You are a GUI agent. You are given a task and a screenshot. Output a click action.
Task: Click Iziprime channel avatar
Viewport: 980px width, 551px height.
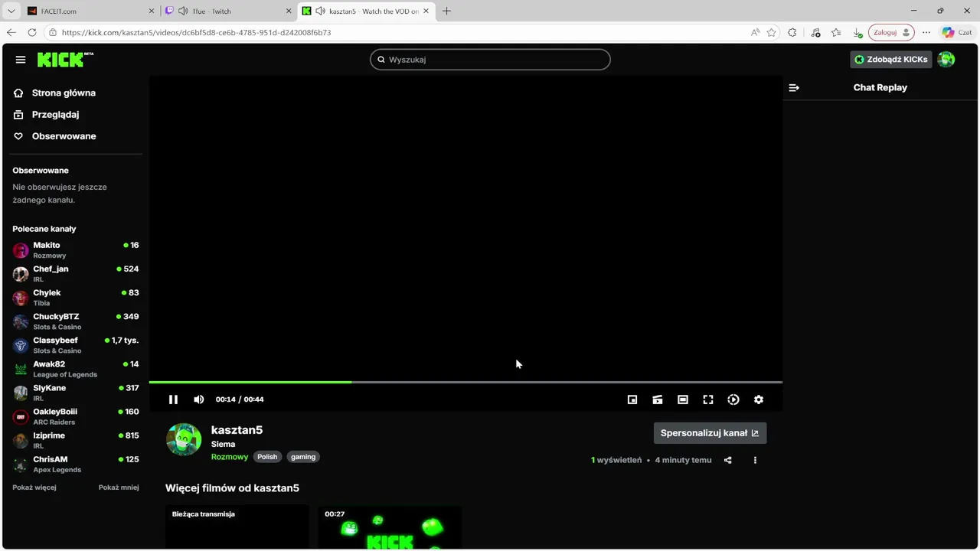(x=21, y=441)
